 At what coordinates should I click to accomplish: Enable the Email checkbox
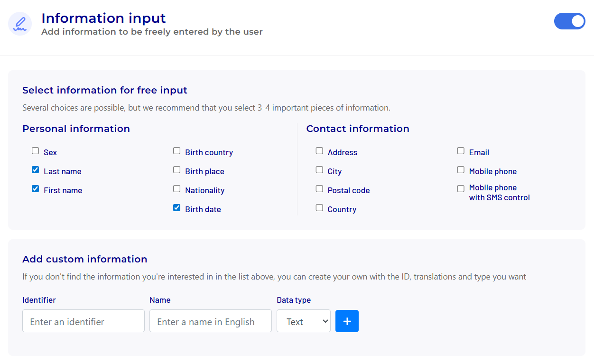[x=461, y=151]
